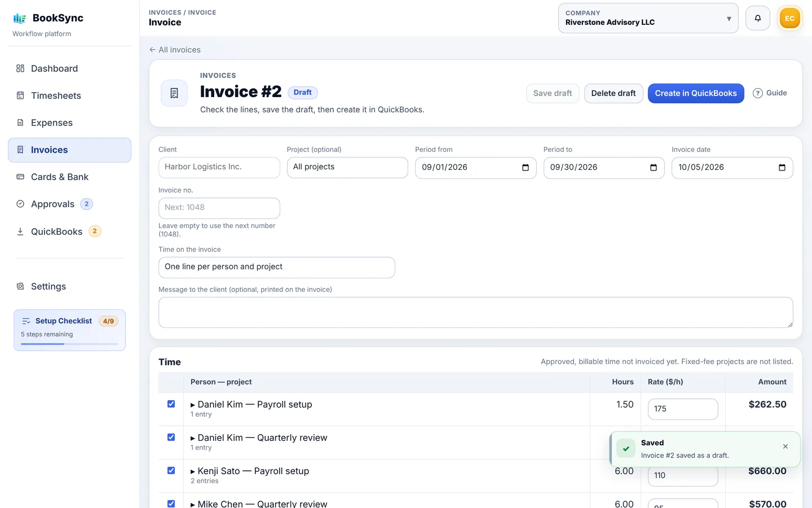Uncheck Daniel Kim — Quarterly review row
Screen dimensions: 812x508
tap(171, 437)
